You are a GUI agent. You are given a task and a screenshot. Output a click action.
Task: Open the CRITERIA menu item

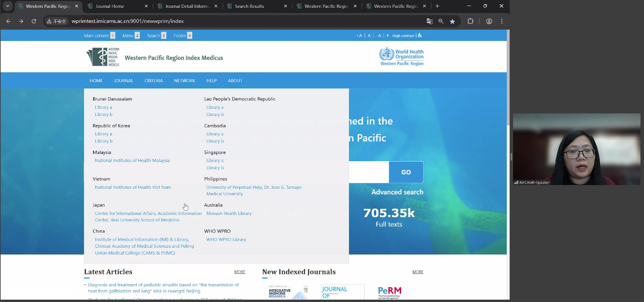pyautogui.click(x=154, y=81)
